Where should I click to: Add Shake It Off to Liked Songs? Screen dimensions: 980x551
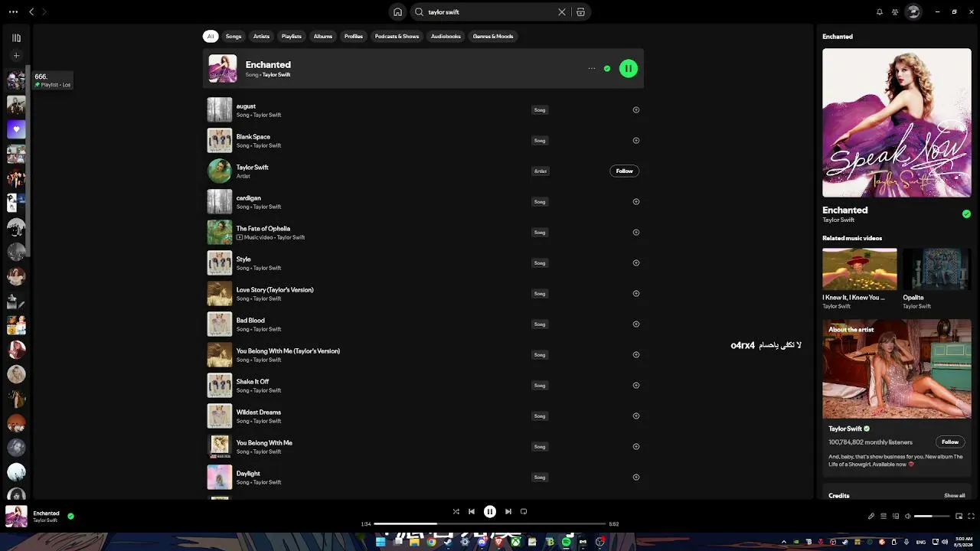tap(636, 386)
